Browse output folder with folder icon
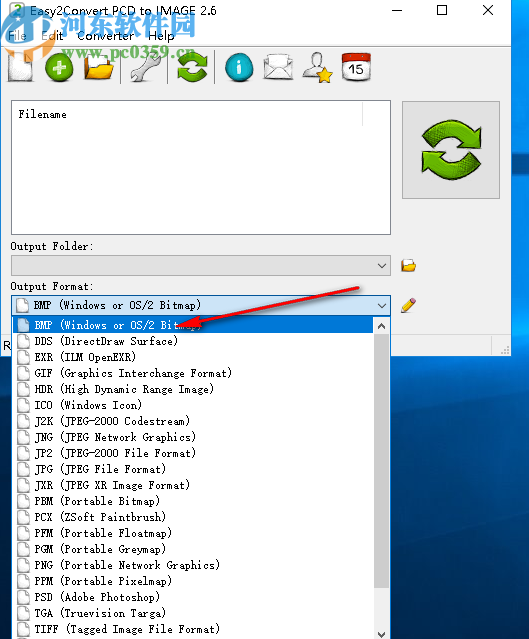 coord(408,265)
